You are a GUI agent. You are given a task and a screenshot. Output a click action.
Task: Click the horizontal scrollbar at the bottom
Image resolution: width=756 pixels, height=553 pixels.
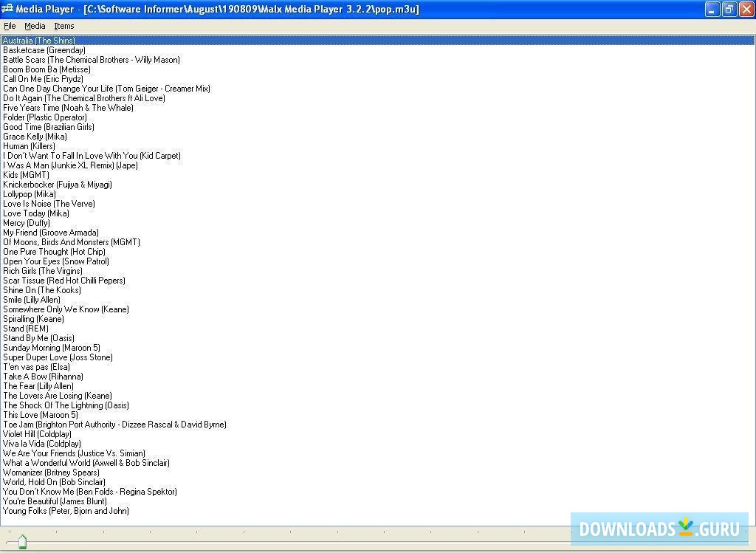295,541
